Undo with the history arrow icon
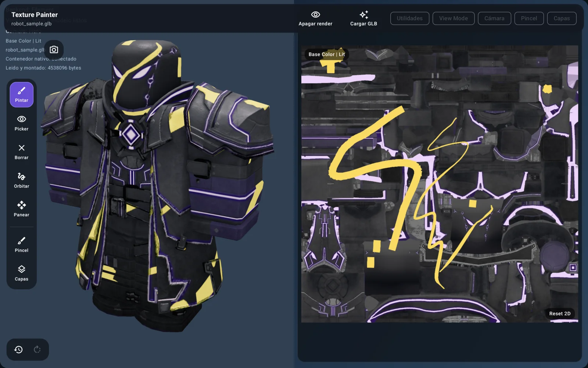This screenshot has height=368, width=588. [x=18, y=350]
